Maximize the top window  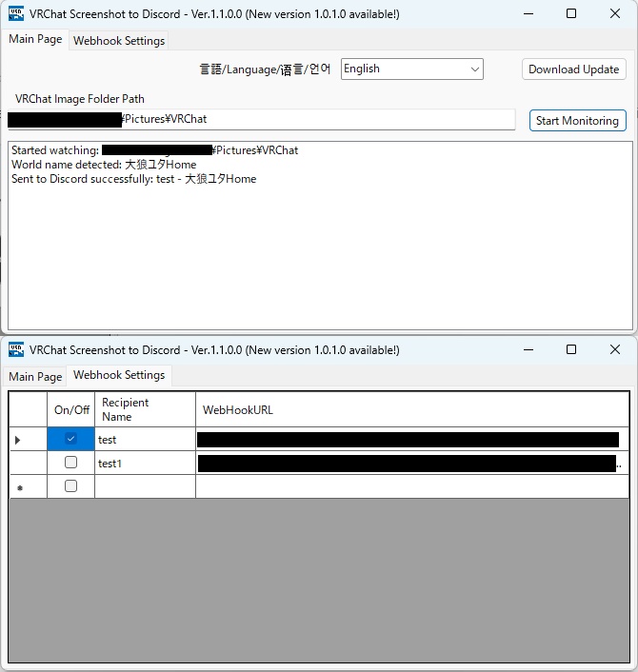tap(571, 13)
